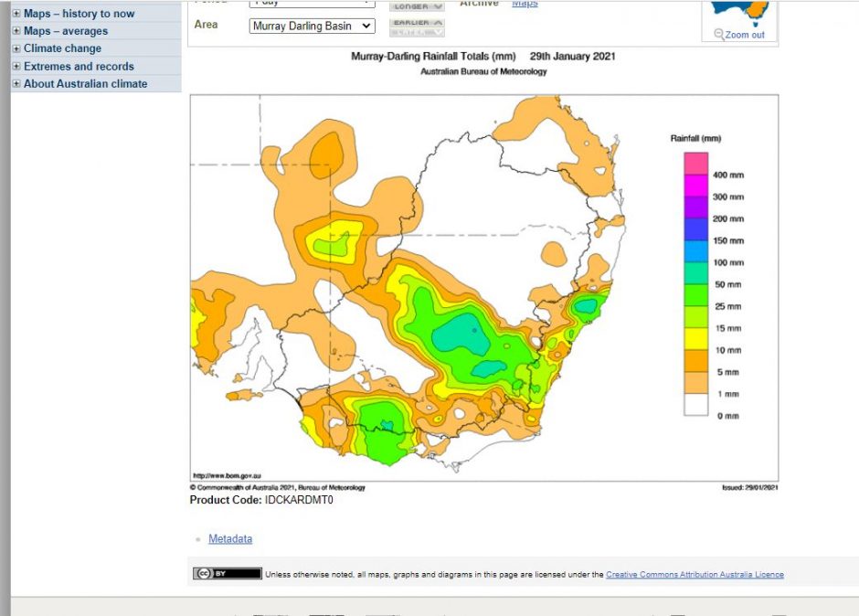Viewport: 859px width, 616px height.
Task: Expand the plus icon beside Maps – averages
Action: coord(16,31)
